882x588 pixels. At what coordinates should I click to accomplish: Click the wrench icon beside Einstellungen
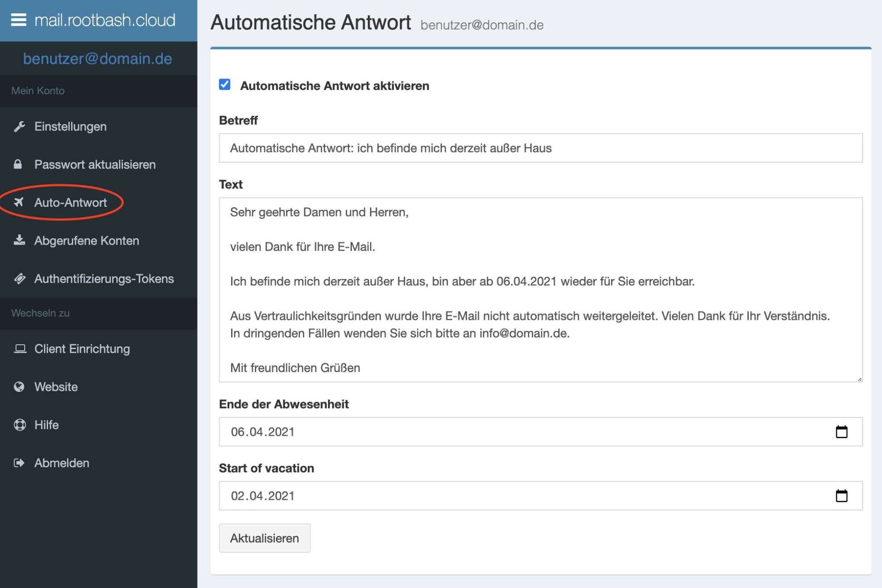[x=19, y=127]
